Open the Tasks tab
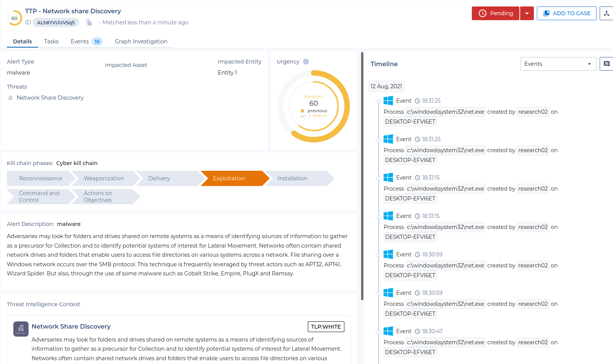Screen dimensions: 613x364 click(x=51, y=41)
